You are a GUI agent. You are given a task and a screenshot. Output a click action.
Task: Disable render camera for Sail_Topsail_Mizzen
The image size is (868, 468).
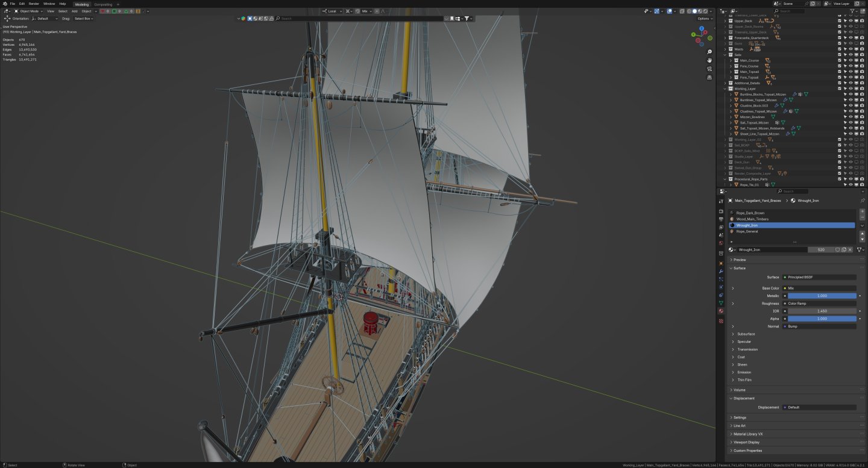coord(862,122)
